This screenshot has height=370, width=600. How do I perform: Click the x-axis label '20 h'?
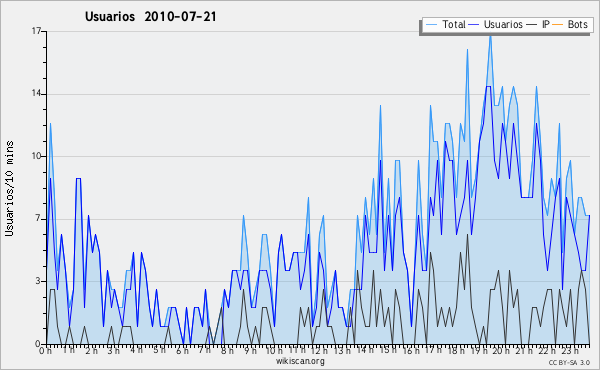point(501,351)
